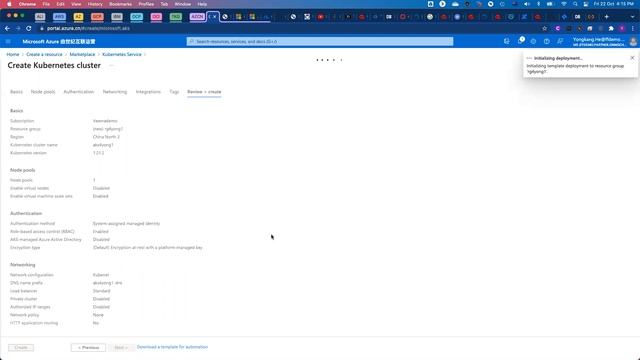
Task: Go to Home breadcrumb
Action: [x=13, y=54]
